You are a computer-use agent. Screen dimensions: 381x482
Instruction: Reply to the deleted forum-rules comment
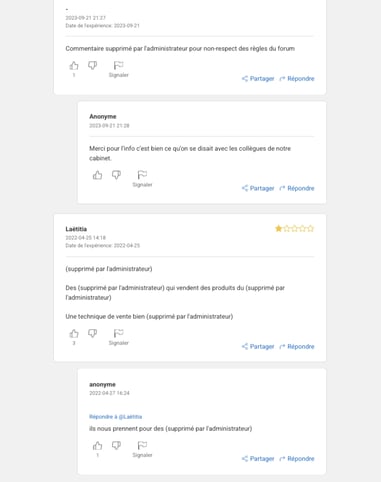pos(297,79)
